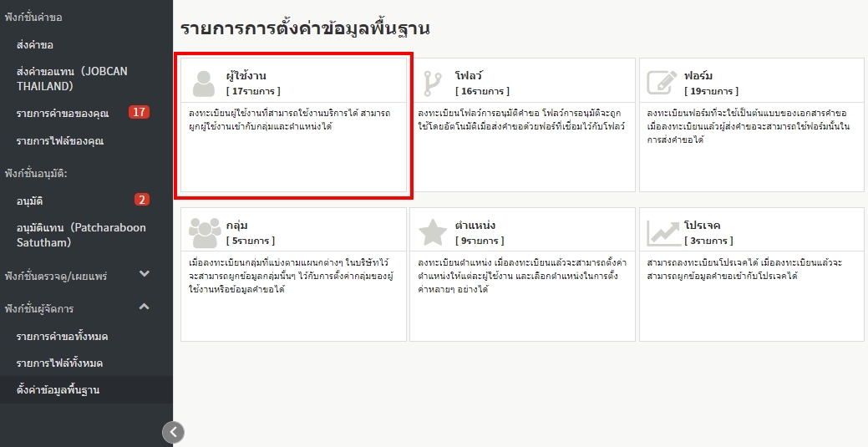868x447 pixels.
Task: Open ส่งคำขอแทน (JOBCAN THAILAND) menu item
Action: pyautogui.click(x=72, y=79)
